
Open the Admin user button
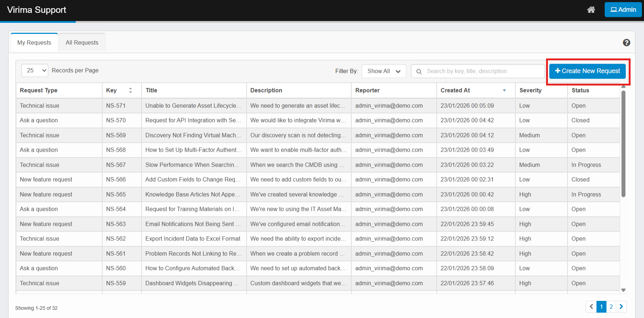623,10
